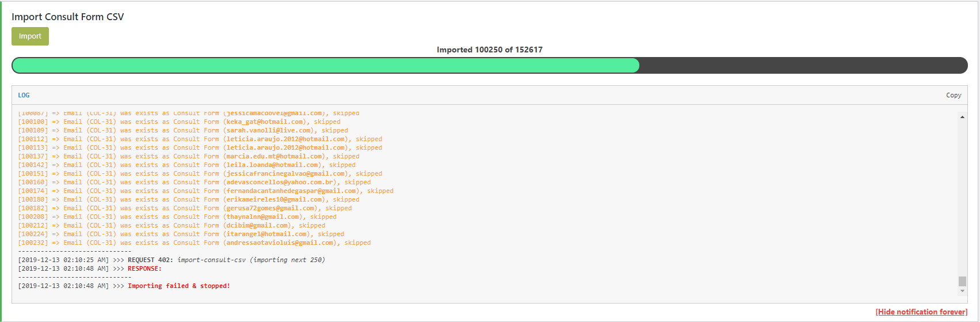
Task: Copy the log contents
Action: [954, 95]
